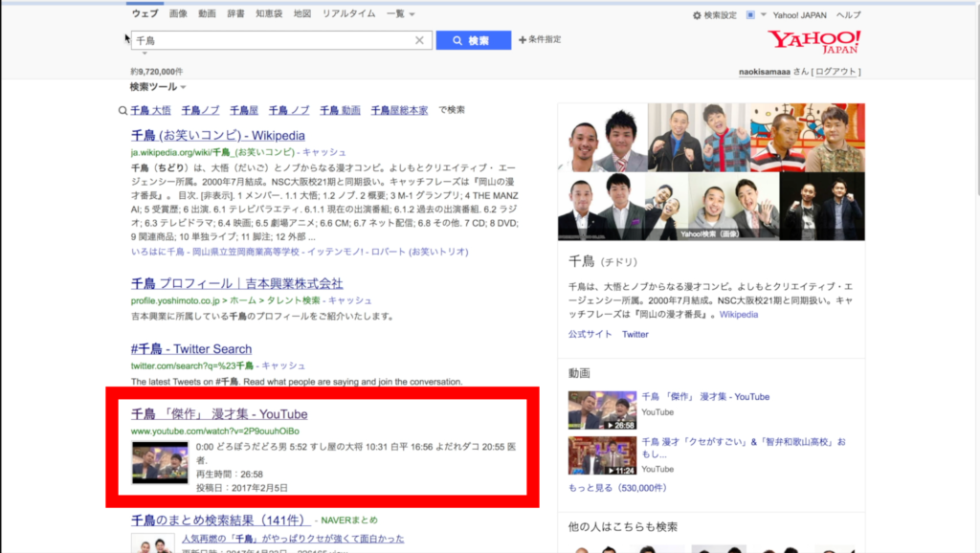The height and width of the screenshot is (553, 980).
Task: Select the ウェブ search tab
Action: (145, 13)
